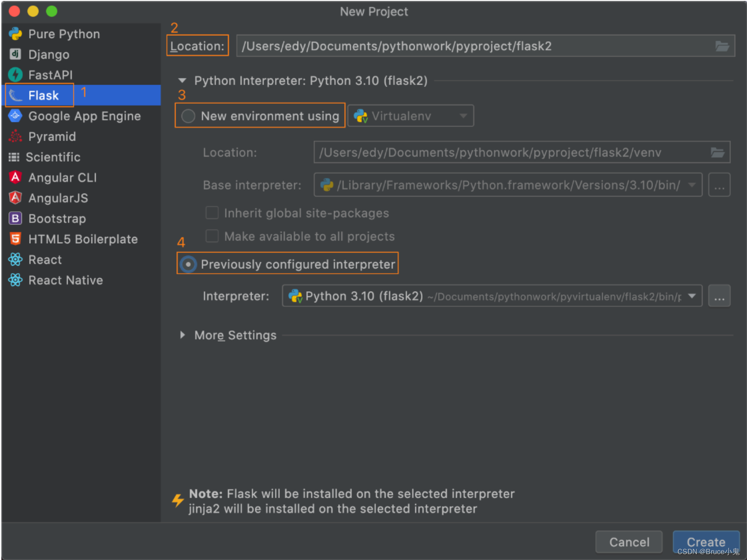This screenshot has width=747, height=560.
Task: Click the Django project icon
Action: pos(15,54)
